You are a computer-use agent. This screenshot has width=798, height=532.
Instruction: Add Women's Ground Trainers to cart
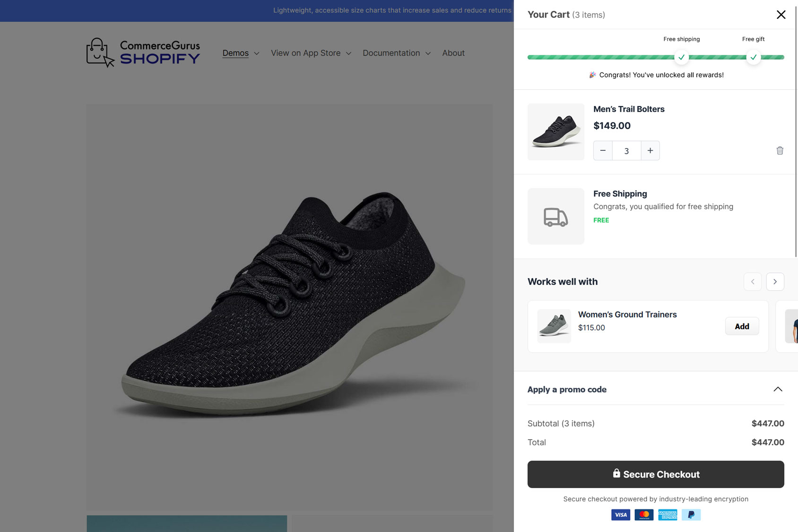(x=742, y=326)
